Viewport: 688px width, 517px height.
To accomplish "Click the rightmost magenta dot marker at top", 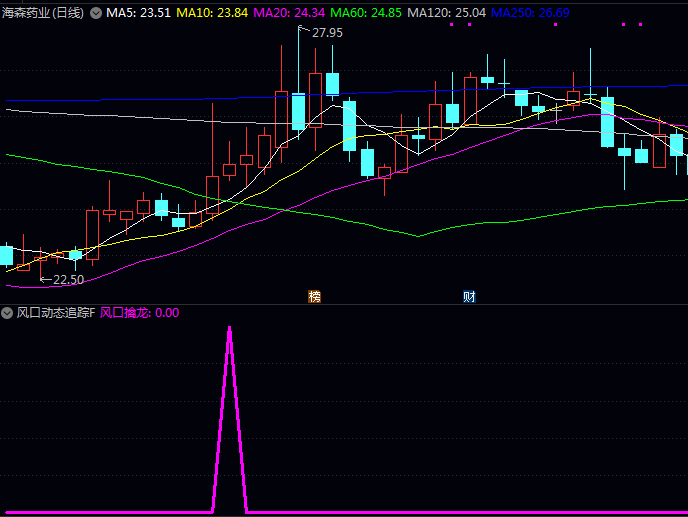I will coord(640,24).
